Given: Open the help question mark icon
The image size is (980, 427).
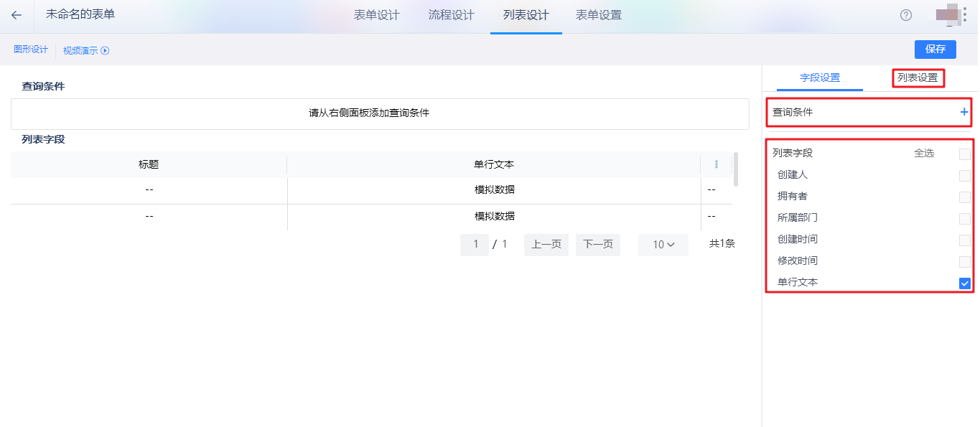Looking at the screenshot, I should tap(905, 14).
